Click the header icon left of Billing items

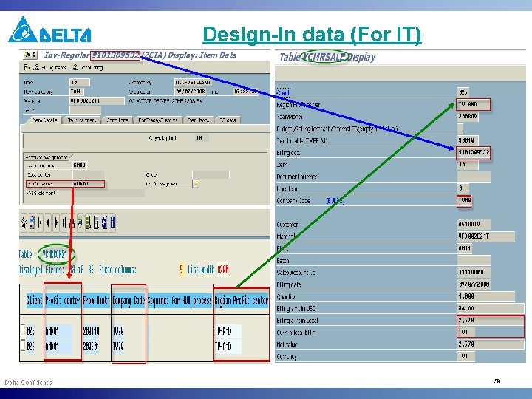click(27, 67)
